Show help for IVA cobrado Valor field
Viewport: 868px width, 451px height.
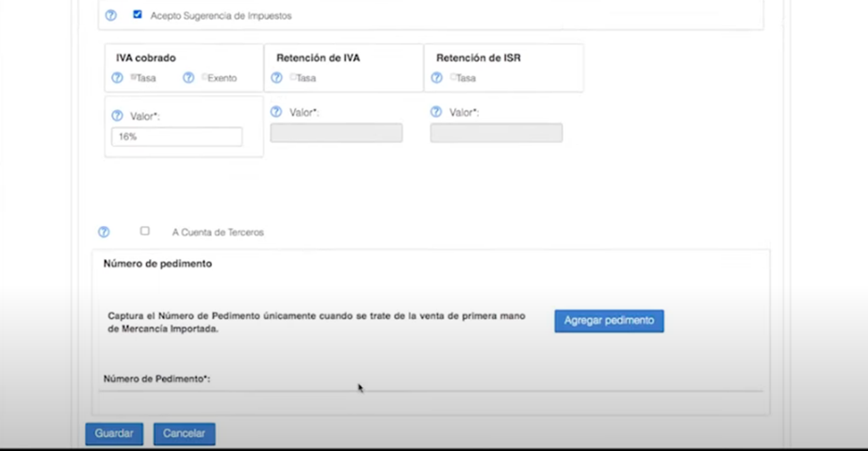click(117, 116)
